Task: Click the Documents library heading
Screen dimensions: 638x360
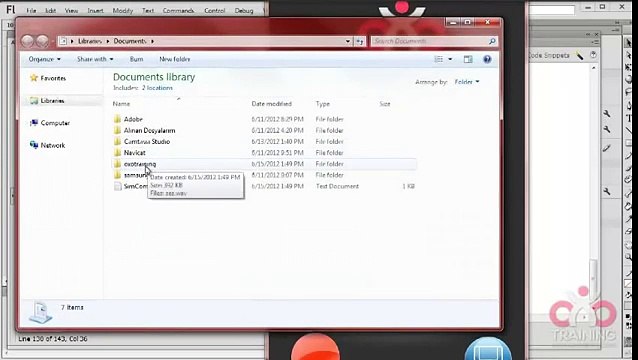Action: pos(154,77)
